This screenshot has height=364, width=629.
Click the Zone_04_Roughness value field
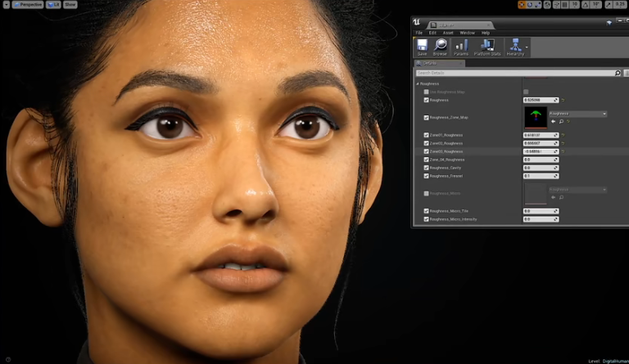click(541, 160)
